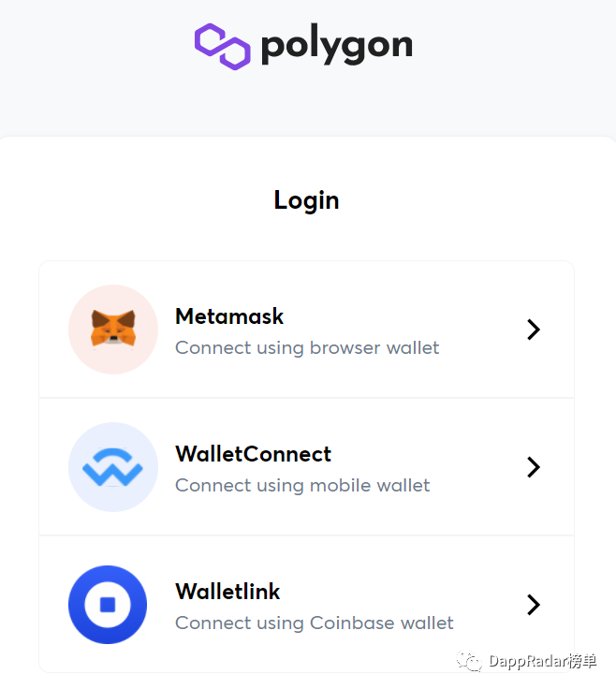Click the DappRadar榜单 watermark text

(x=543, y=661)
